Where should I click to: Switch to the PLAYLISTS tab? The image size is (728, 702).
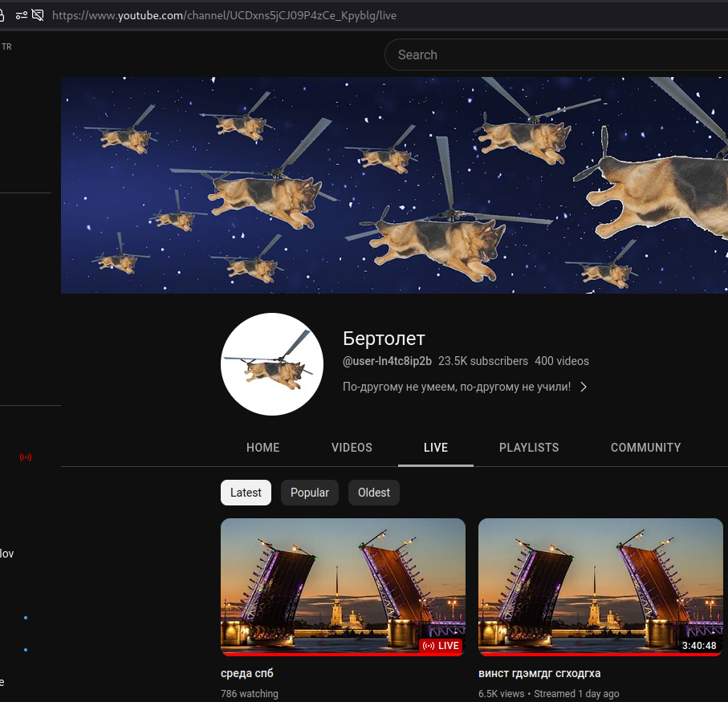click(529, 448)
